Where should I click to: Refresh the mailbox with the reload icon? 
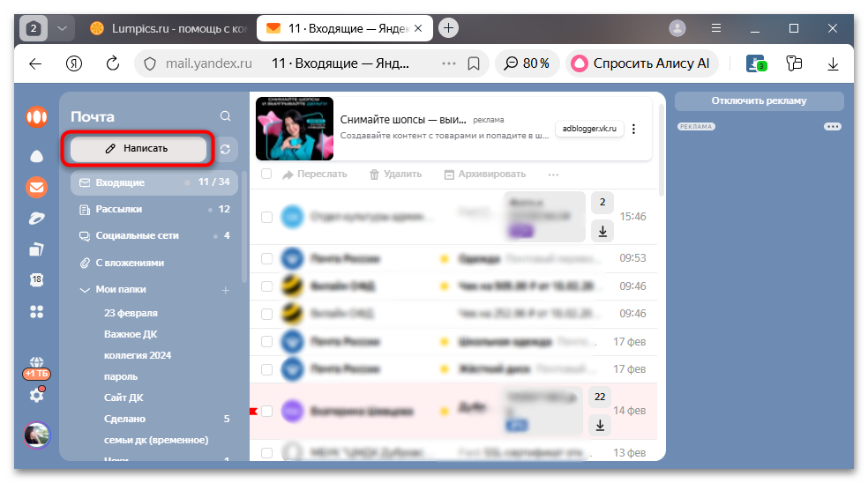point(225,149)
